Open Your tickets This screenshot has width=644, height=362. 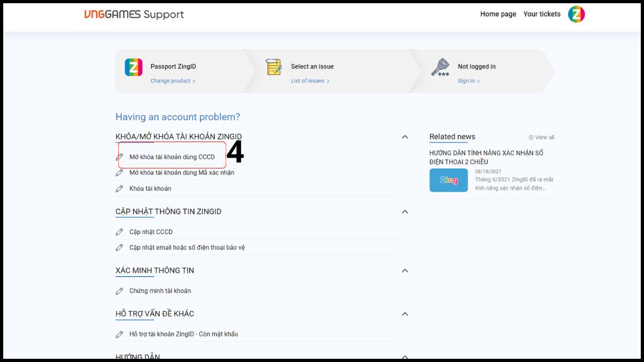[542, 14]
